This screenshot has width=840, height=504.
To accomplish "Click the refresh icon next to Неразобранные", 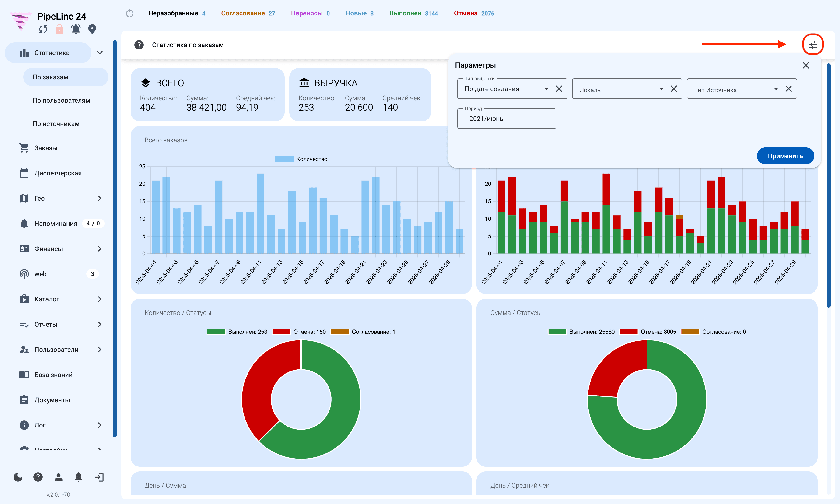I will pyautogui.click(x=130, y=13).
